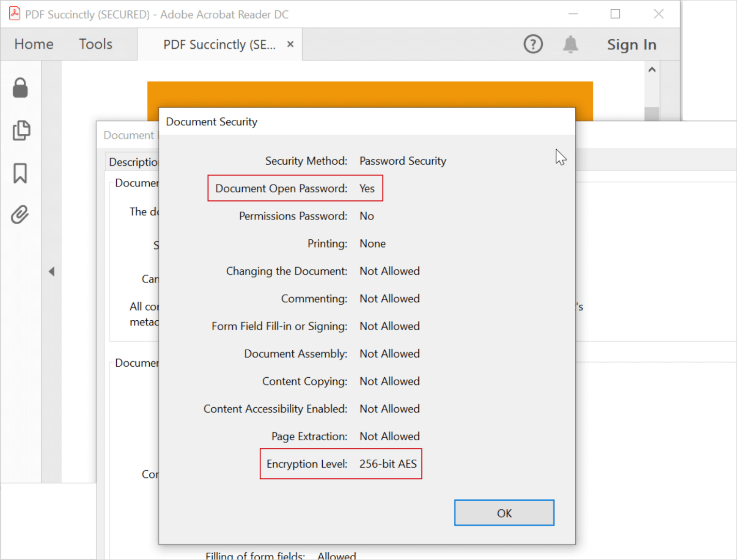Click the 'Content Copying:' label
The width and height of the screenshot is (737, 560).
[x=305, y=381]
